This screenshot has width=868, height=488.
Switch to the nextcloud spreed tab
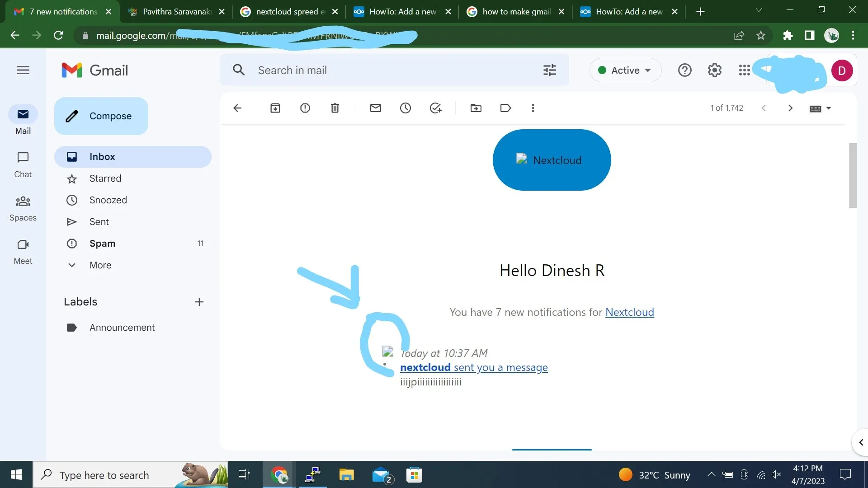[x=290, y=12]
